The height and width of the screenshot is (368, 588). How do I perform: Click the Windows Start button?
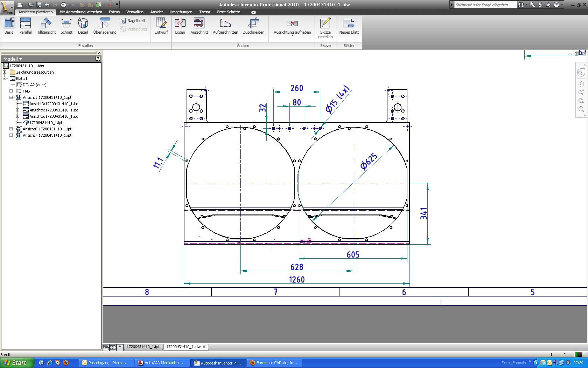click(x=16, y=363)
